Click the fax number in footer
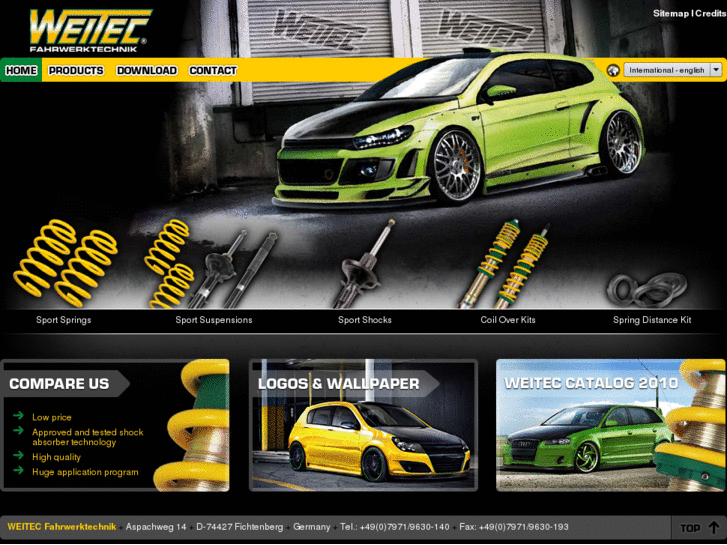Viewport: 727px width, 545px height. tap(514, 527)
